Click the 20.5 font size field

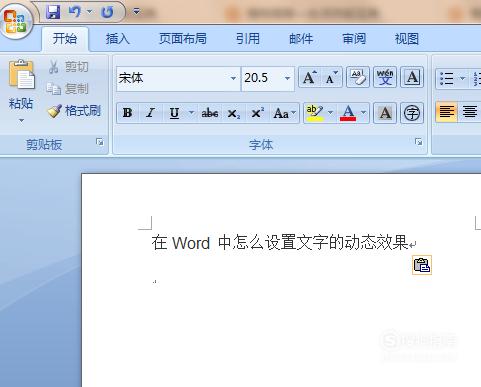tap(262, 78)
